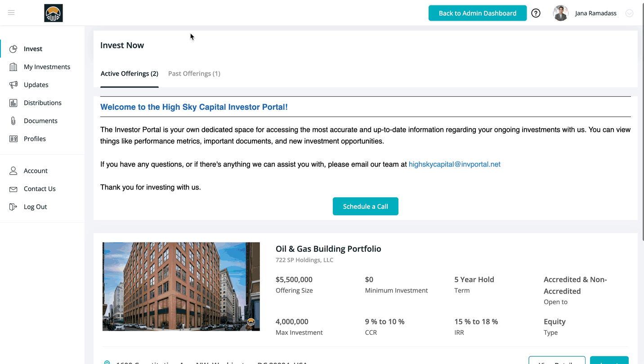Click the Equity type value

click(x=555, y=322)
